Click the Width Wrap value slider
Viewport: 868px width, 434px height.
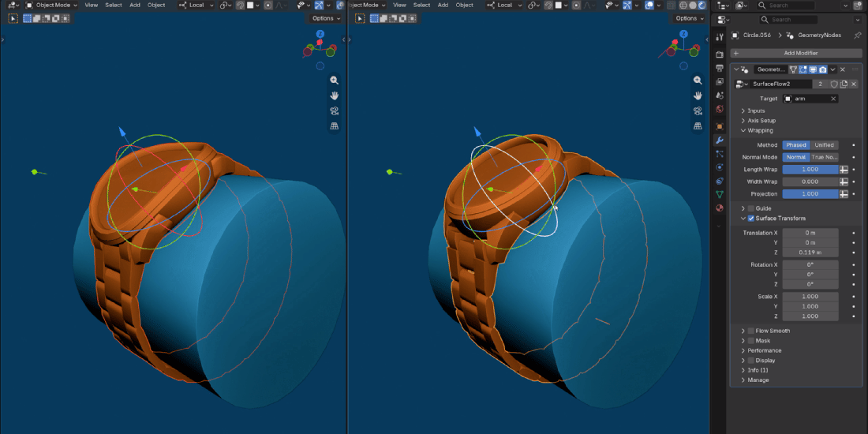pyautogui.click(x=810, y=181)
